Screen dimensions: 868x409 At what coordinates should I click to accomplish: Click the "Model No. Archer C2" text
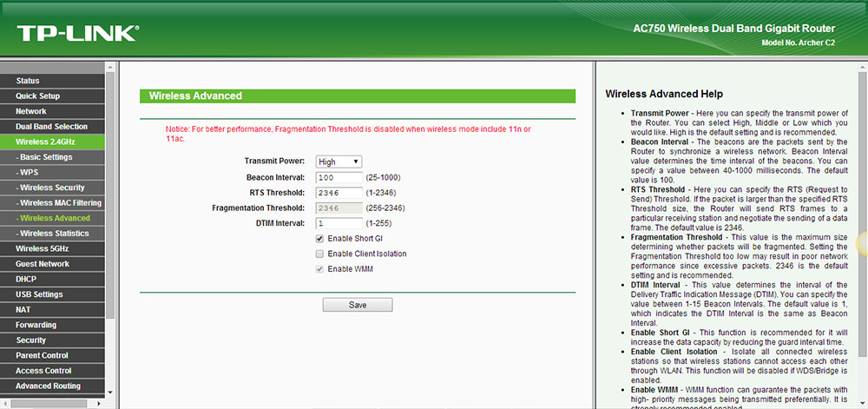[x=798, y=43]
